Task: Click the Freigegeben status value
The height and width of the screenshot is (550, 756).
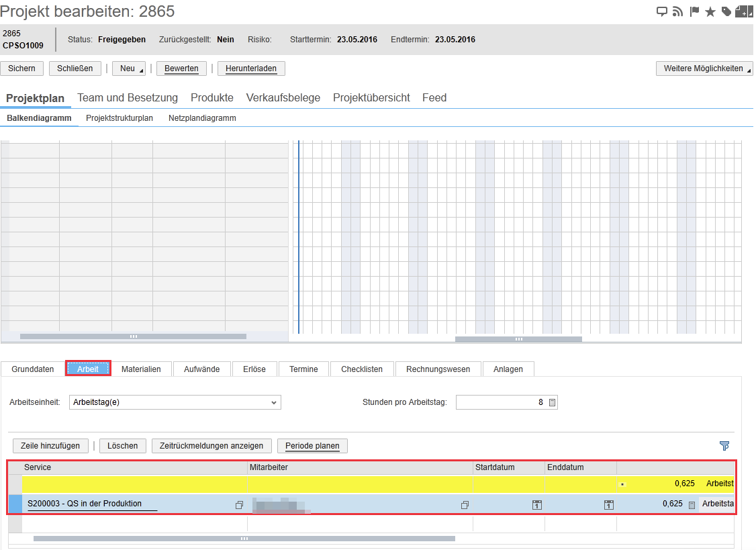Action: tap(122, 40)
